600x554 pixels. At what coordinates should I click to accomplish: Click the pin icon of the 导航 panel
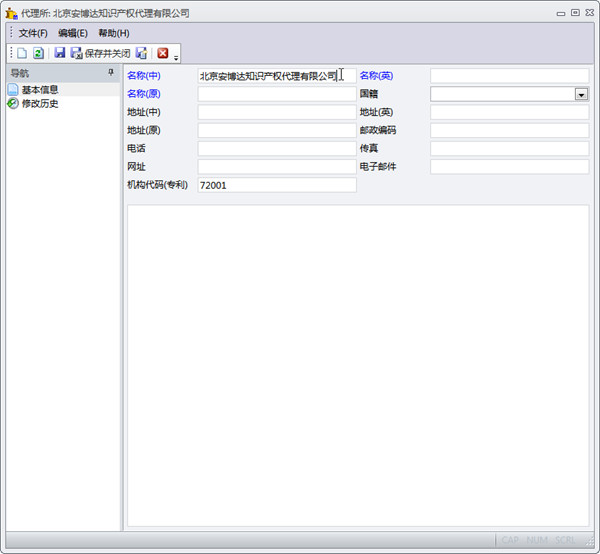tap(111, 72)
